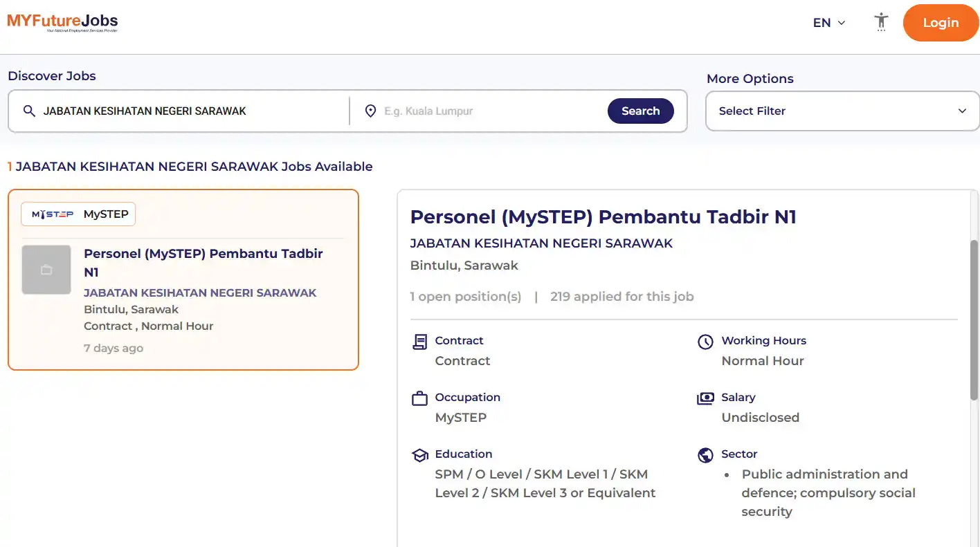Screen dimensions: 980x547
Task: Open accessibility options icon
Action: tap(881, 22)
